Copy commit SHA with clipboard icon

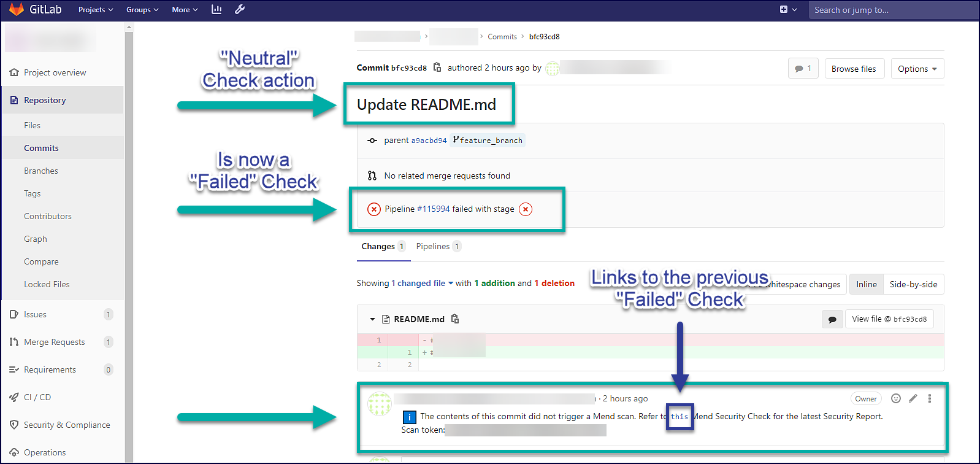[x=437, y=68]
